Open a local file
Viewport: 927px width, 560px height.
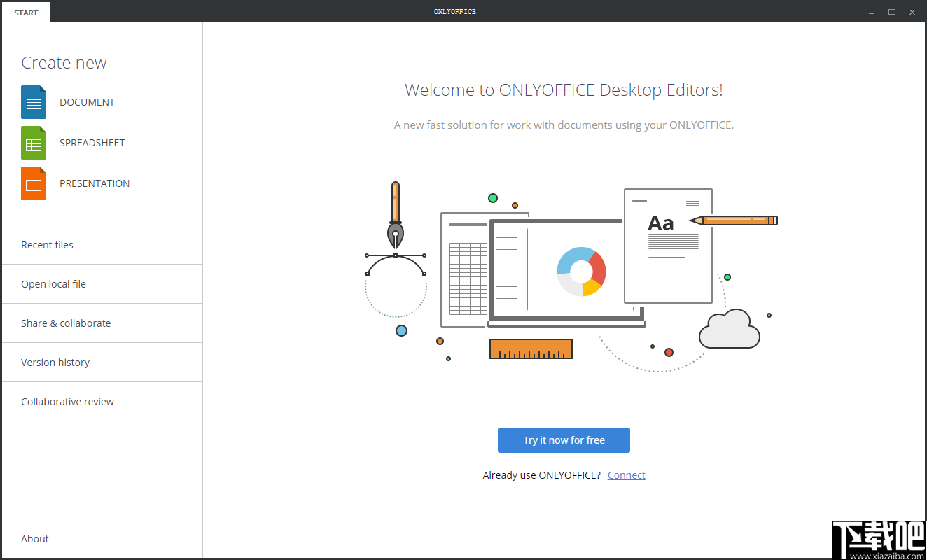(x=53, y=283)
